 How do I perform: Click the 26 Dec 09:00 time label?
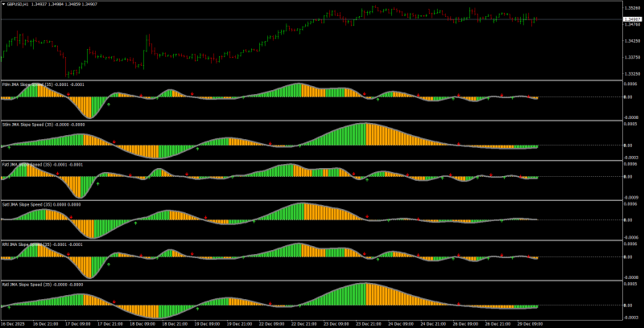pos(465,324)
